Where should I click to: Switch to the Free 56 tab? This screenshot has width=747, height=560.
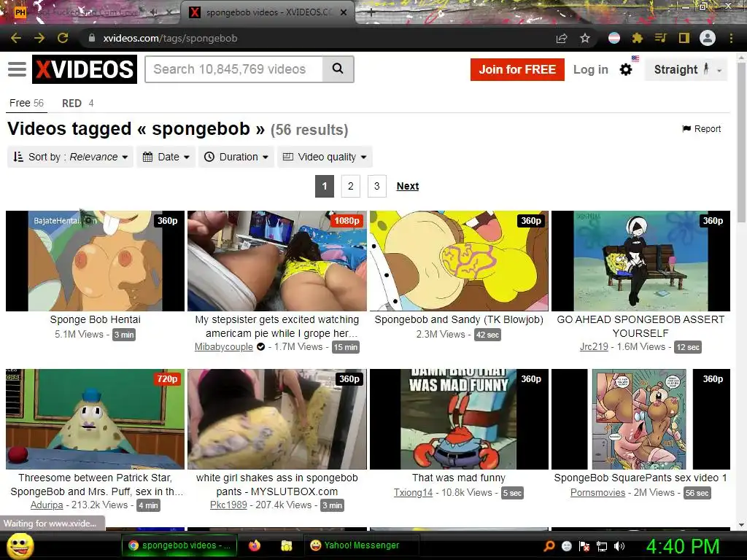tap(26, 103)
